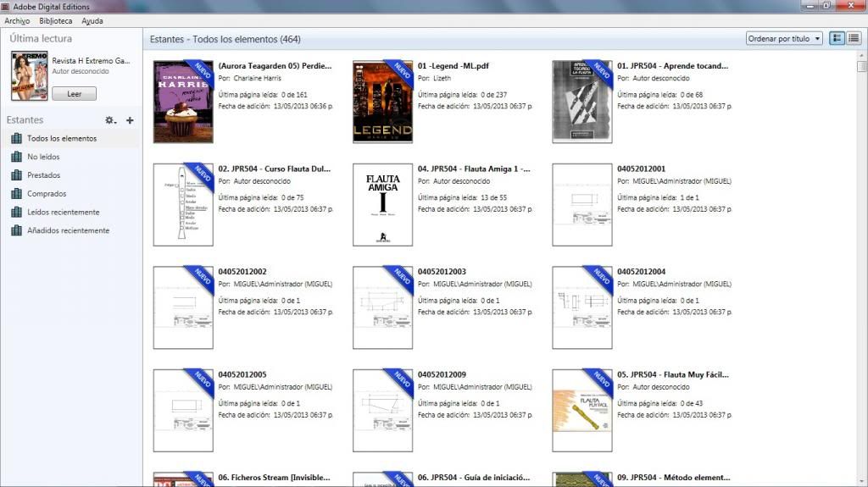This screenshot has width=868, height=487.
Task: Click the title 06. Ficheros Stream [Invisible...
Action: 274,478
